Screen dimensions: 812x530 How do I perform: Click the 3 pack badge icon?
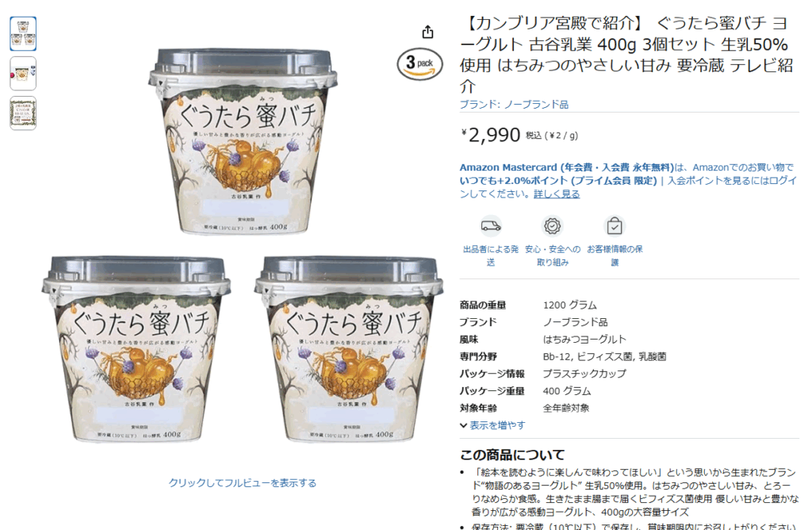(x=419, y=64)
